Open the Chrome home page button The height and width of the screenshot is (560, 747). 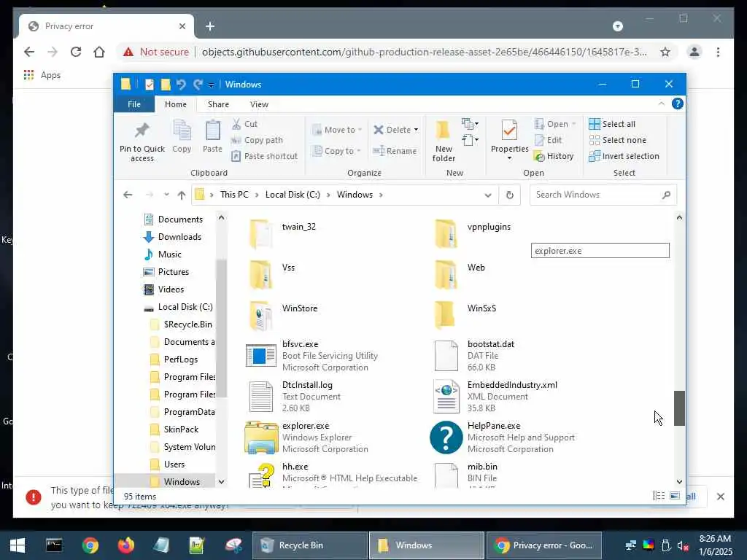(99, 52)
